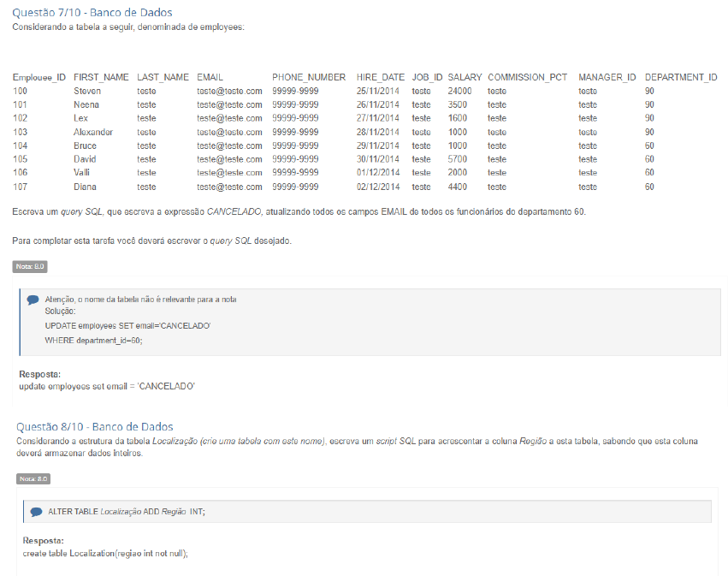Click the FIRST_NAME column header
The image size is (728, 576).
tap(101, 77)
